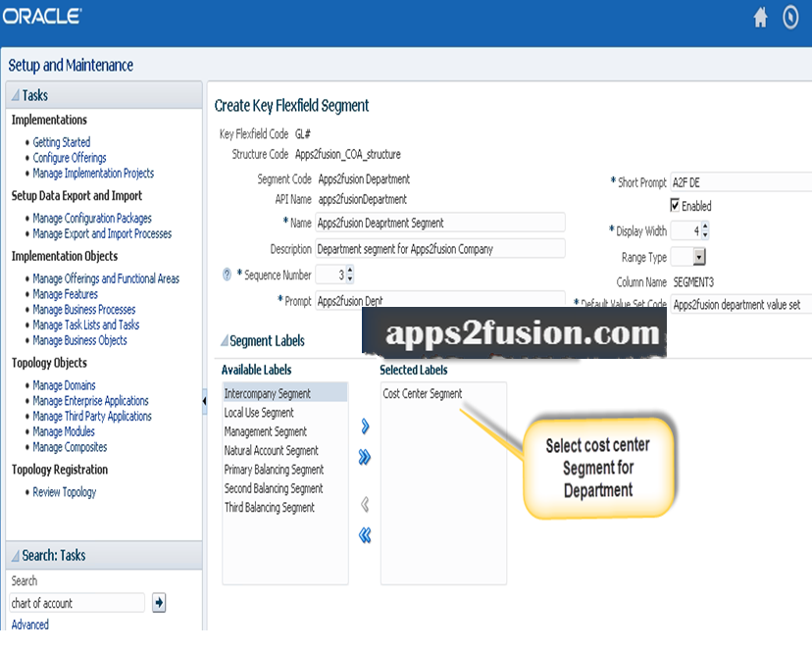812x652 pixels.
Task: Click the Display Width field
Action: (685, 231)
